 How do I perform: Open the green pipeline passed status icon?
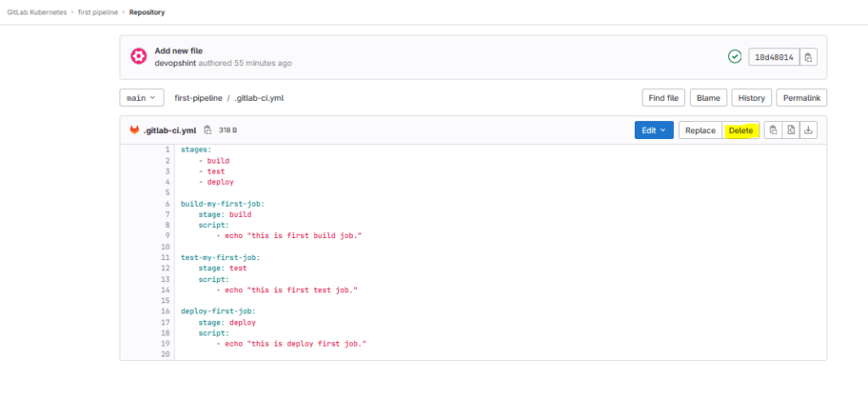(735, 57)
